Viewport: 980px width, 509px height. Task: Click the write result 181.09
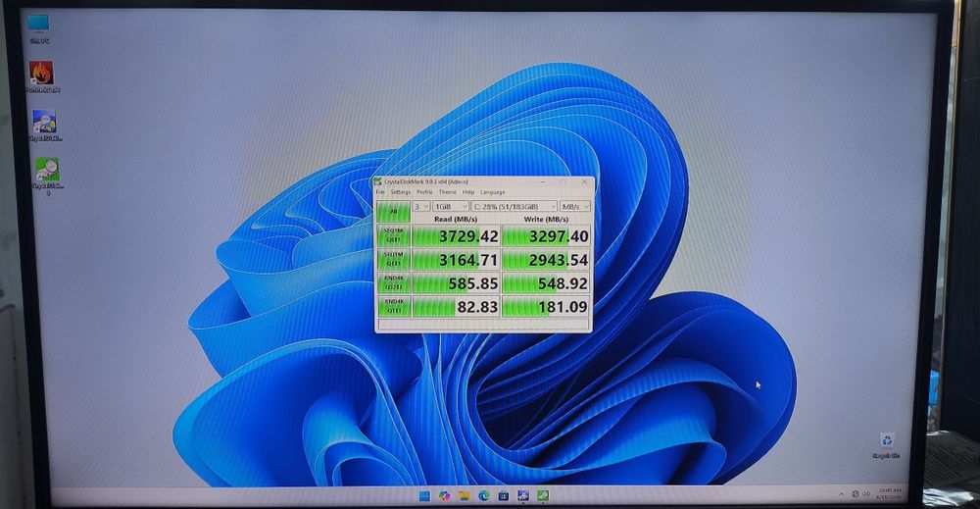[546, 306]
